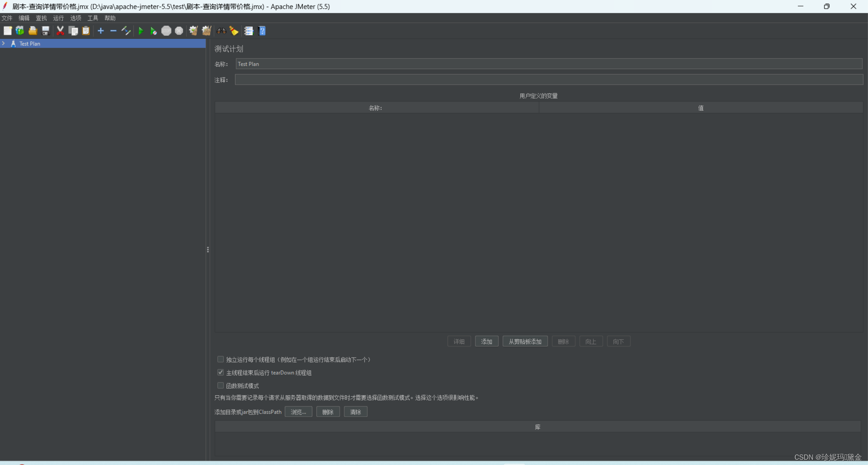Start the test with the green play icon
The height and width of the screenshot is (465, 868).
pyautogui.click(x=141, y=31)
